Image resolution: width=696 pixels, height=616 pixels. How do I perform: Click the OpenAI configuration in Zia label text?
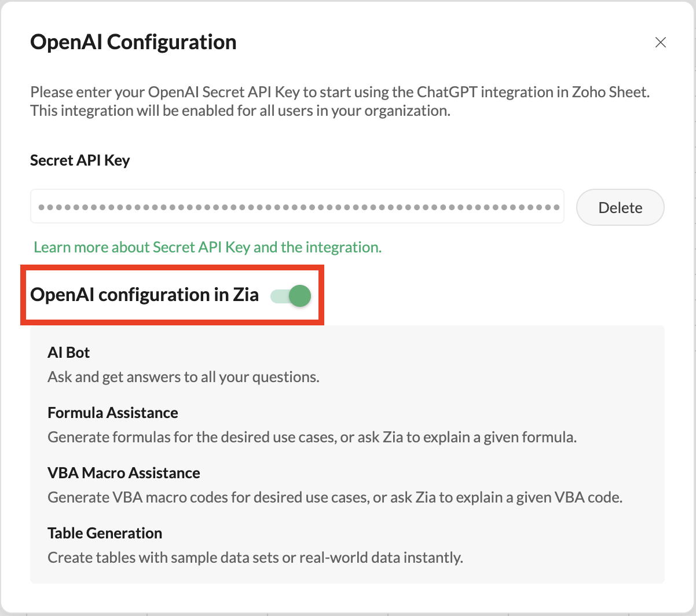click(x=144, y=295)
